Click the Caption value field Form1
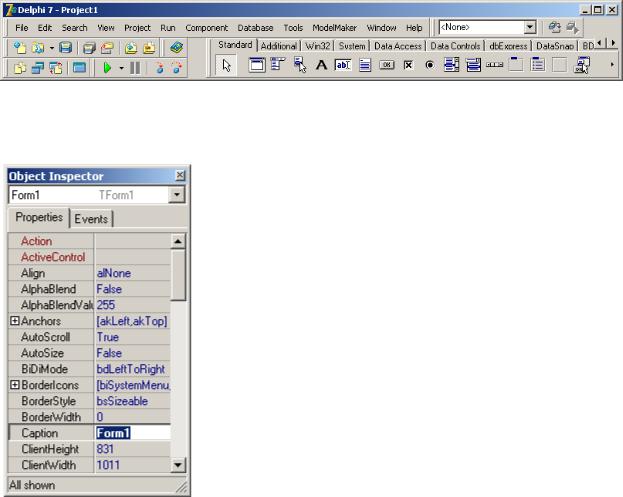 click(133, 433)
